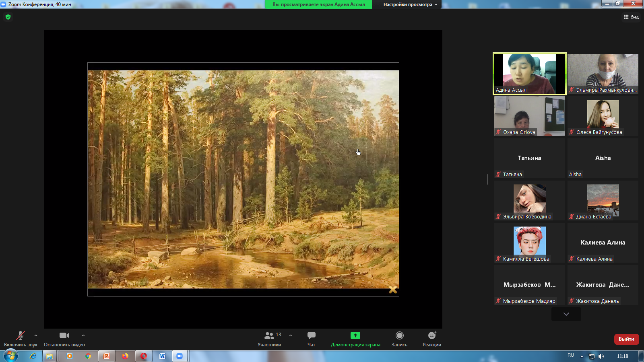Select Олеся Байгунусова participant tile
The image size is (644, 362).
pos(603,116)
